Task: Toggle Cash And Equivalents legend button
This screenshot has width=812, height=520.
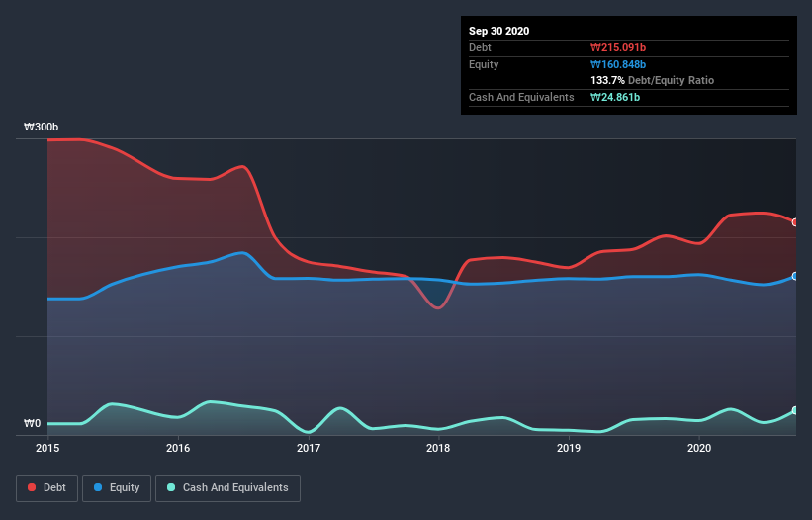Action: [x=227, y=488]
